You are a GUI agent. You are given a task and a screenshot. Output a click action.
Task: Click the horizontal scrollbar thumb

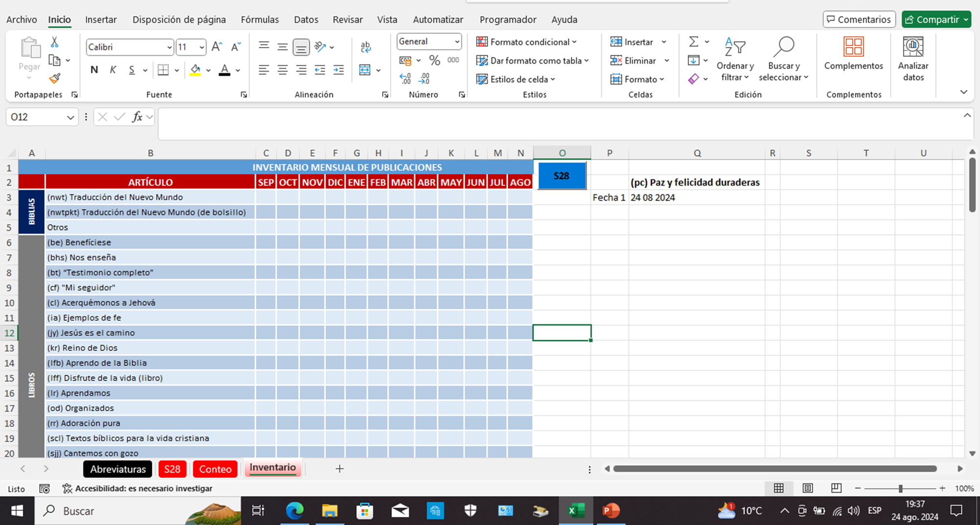pos(775,469)
